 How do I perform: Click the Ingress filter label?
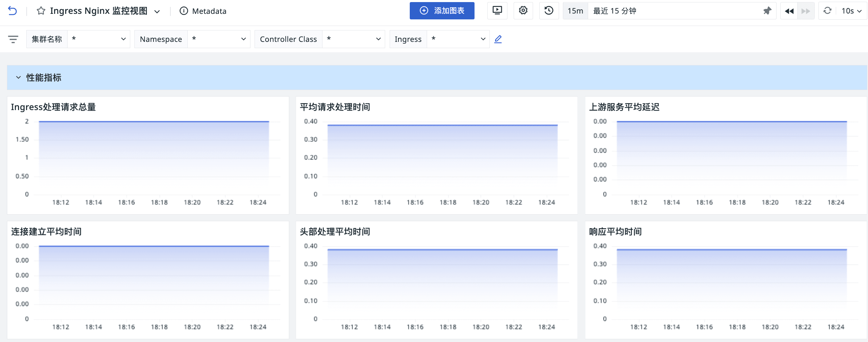coord(408,39)
